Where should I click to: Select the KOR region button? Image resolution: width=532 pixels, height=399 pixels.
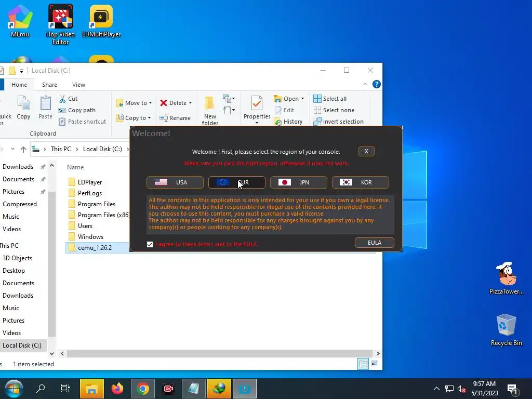click(x=360, y=182)
